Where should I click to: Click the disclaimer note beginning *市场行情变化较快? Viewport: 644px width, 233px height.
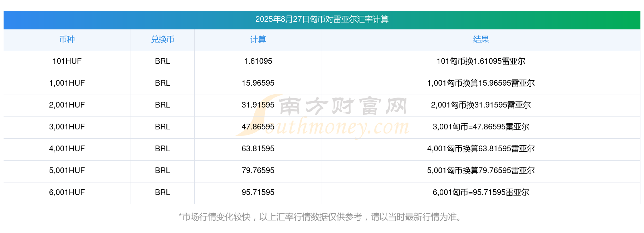tap(321, 217)
